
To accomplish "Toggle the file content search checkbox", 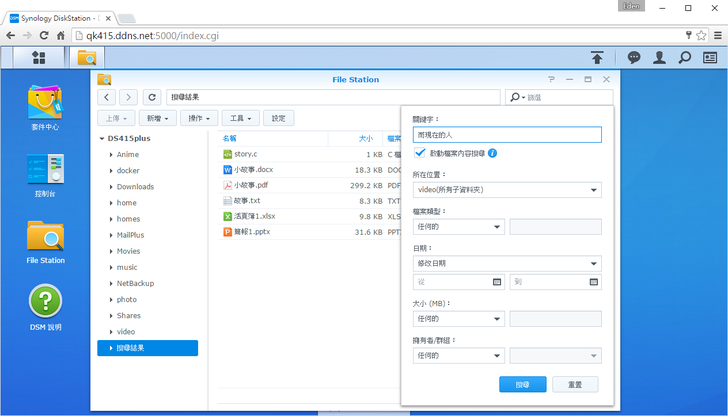I will [x=420, y=153].
